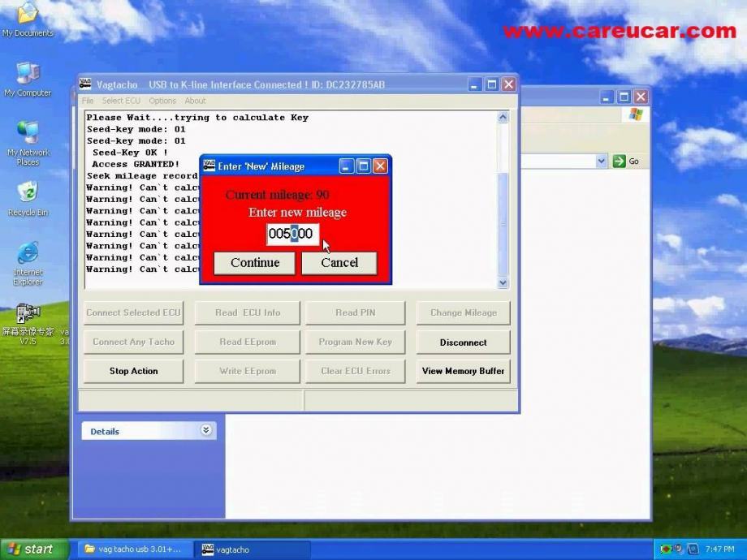Click the Stop Action button
The height and width of the screenshot is (560, 747).
[x=133, y=371]
